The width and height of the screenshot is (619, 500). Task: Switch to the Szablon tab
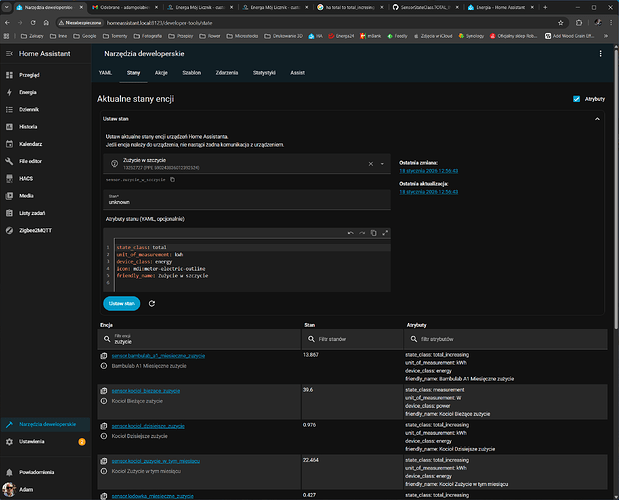click(190, 73)
